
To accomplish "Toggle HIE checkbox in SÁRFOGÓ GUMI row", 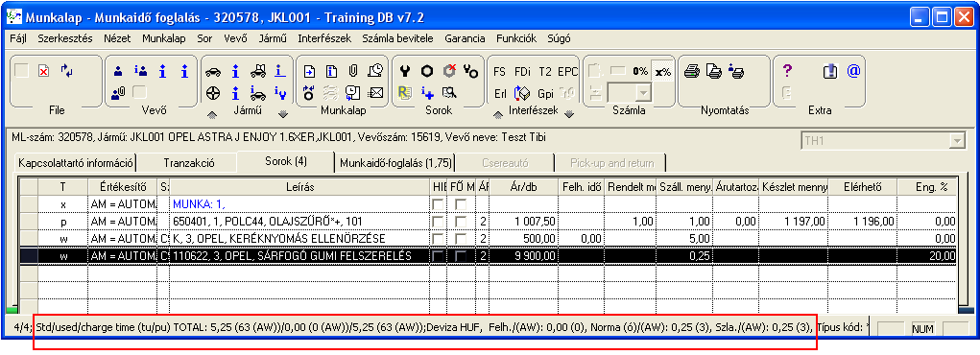I will tap(438, 256).
